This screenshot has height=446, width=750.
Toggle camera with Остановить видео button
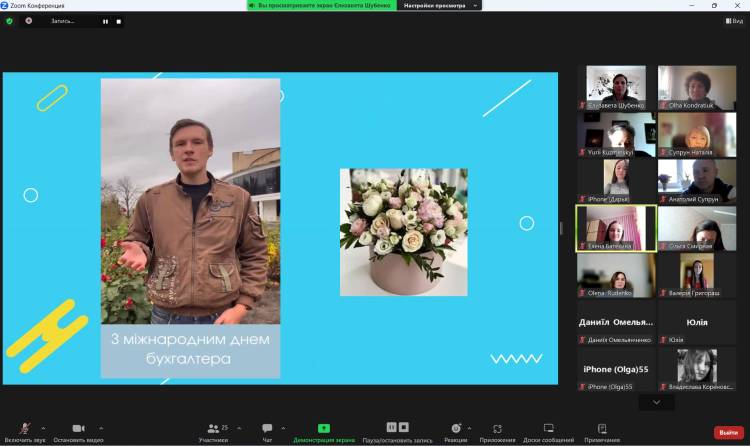(x=78, y=429)
